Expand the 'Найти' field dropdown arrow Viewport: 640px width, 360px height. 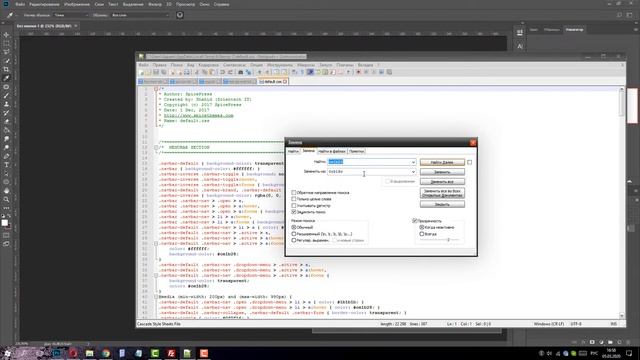click(x=413, y=162)
